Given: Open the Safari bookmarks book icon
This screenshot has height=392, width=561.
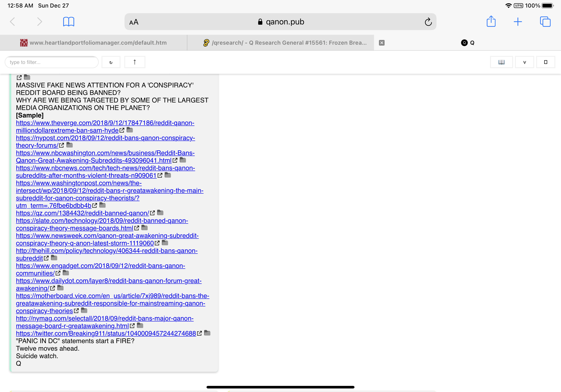Looking at the screenshot, I should tap(69, 22).
